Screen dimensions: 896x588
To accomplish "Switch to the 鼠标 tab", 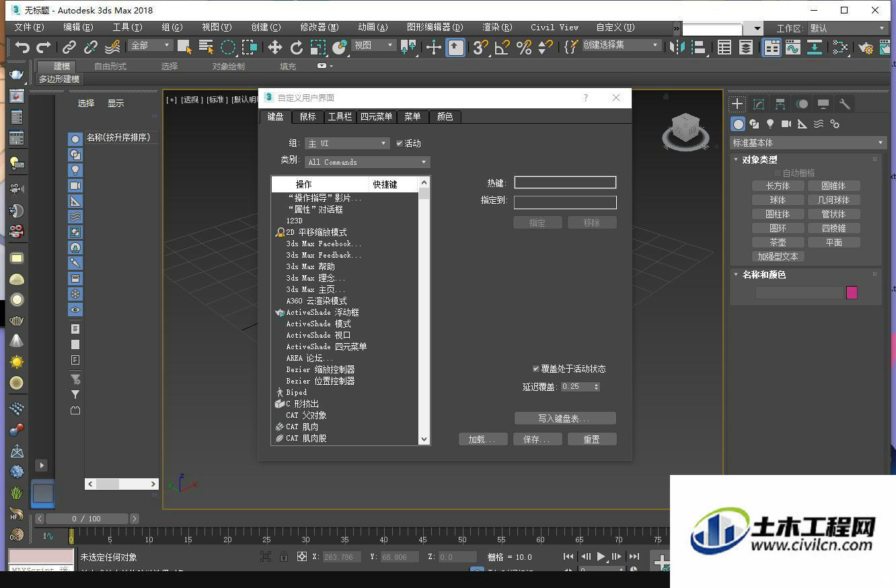I will pyautogui.click(x=307, y=116).
